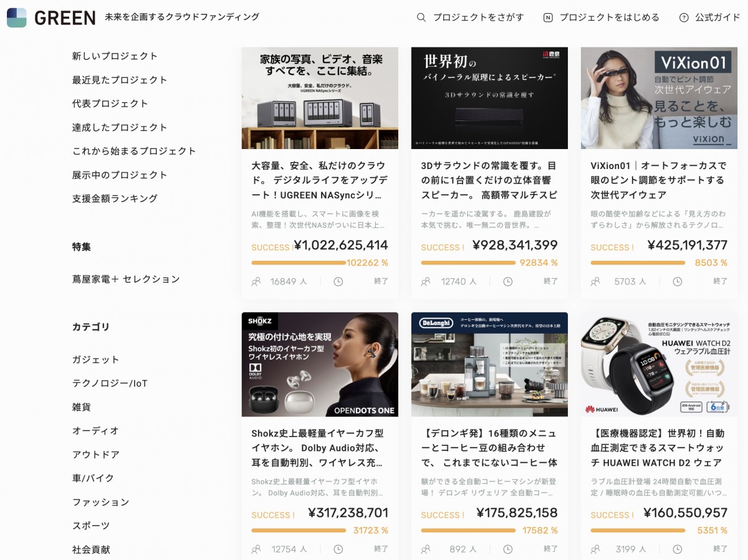Screen dimensions: 748x560
Task: Select 代表プロジェクト in sidebar
Action: [110, 104]
